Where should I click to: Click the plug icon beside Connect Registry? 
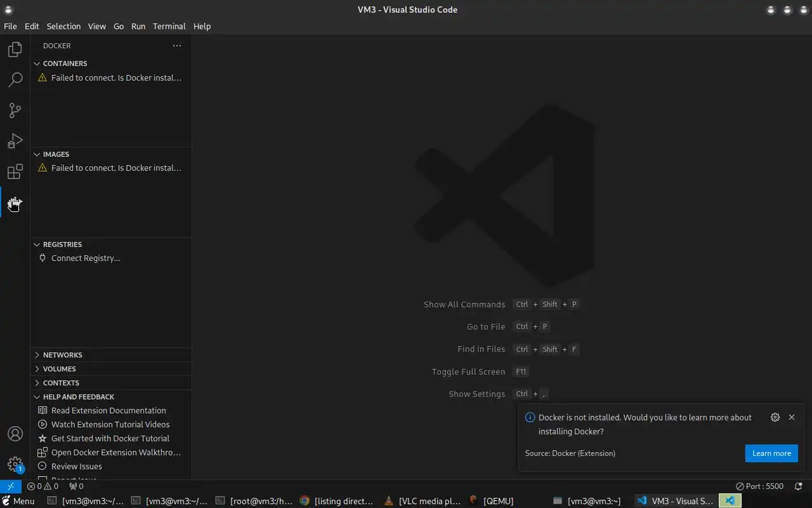point(43,258)
